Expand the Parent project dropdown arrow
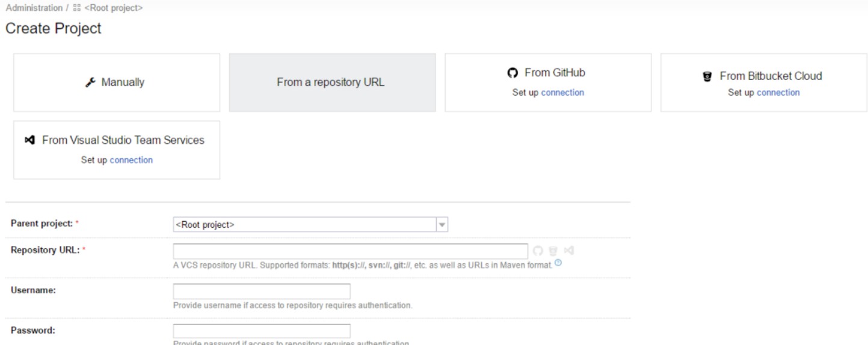Image resolution: width=868 pixels, height=345 pixels. point(443,224)
